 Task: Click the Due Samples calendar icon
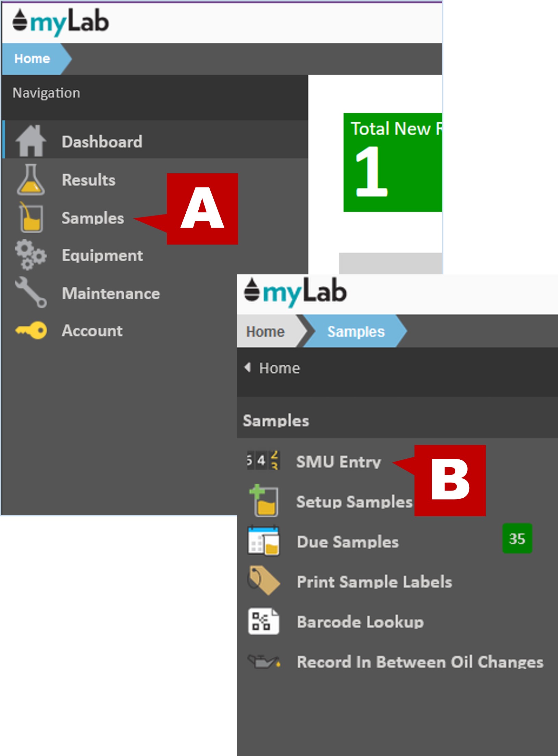(263, 542)
